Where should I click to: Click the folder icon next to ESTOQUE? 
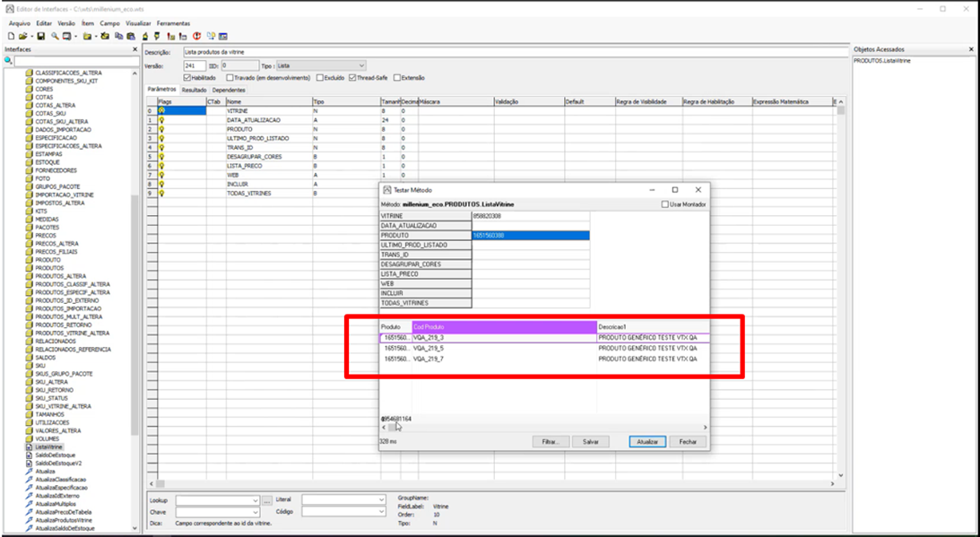(29, 162)
